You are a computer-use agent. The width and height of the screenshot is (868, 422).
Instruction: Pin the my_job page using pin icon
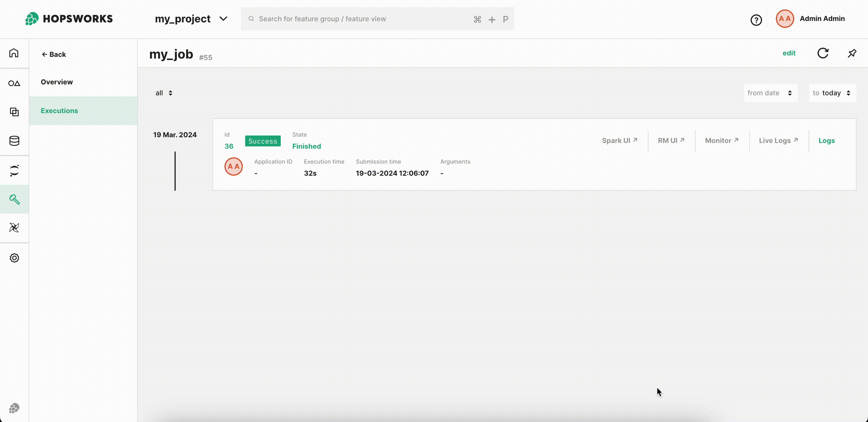tap(852, 53)
